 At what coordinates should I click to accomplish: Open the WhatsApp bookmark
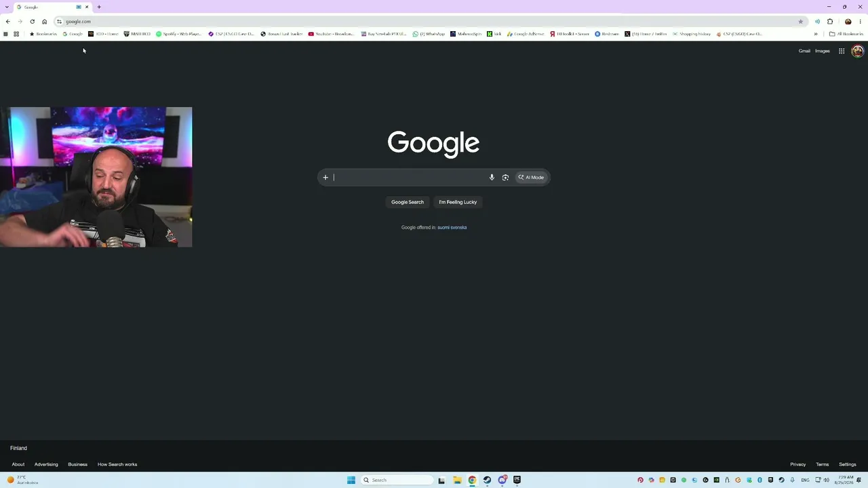(429, 34)
